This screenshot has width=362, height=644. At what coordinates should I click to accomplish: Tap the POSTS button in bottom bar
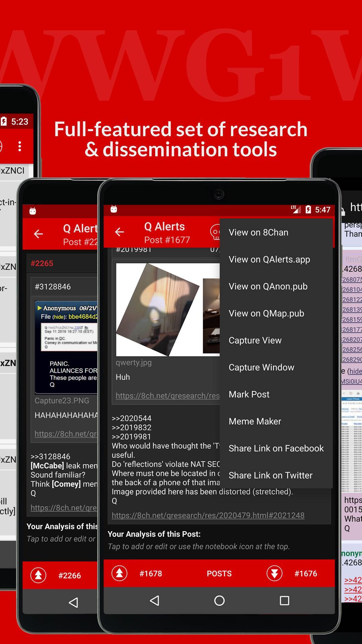(x=219, y=574)
